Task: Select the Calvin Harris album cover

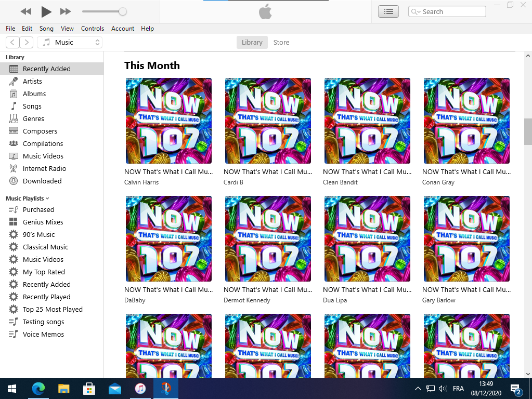Action: 168,121
